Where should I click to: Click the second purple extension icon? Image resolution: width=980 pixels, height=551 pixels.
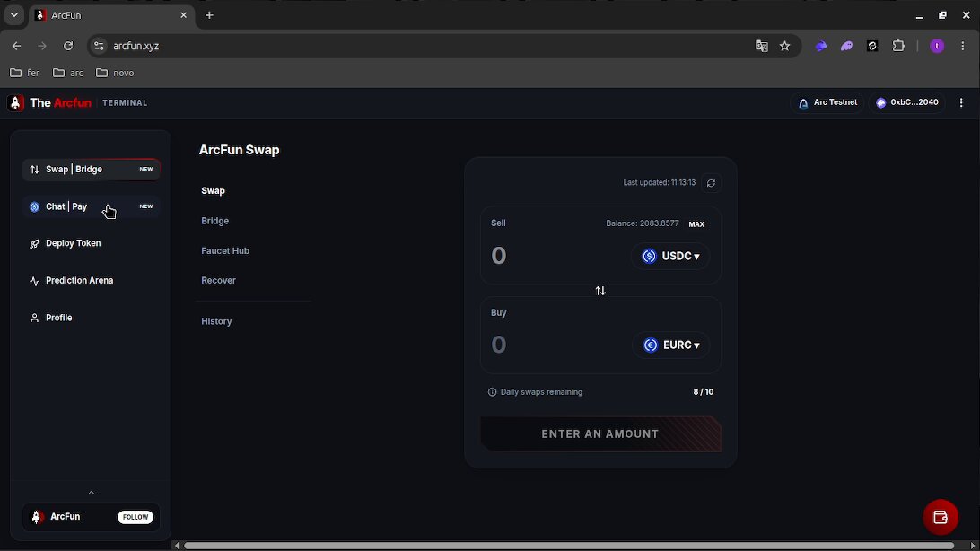[x=847, y=47]
